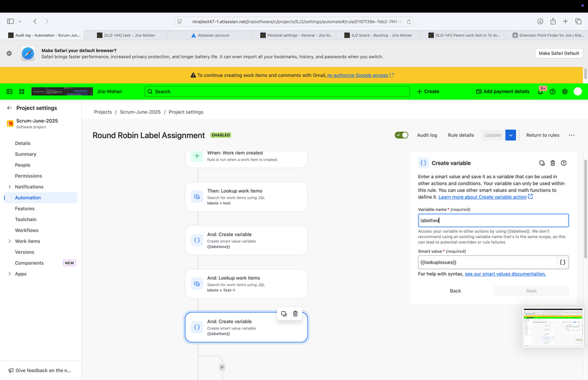Click trash icon in Create variable panel
The height and width of the screenshot is (380, 588).
pos(553,163)
